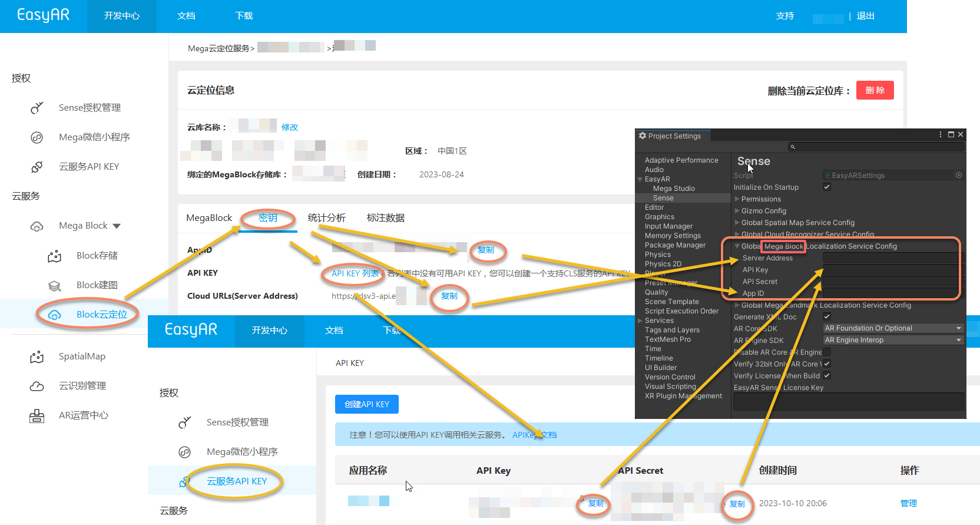This screenshot has height=525, width=980.
Task: Click the 云识别管理 cloud icon
Action: coord(37,386)
